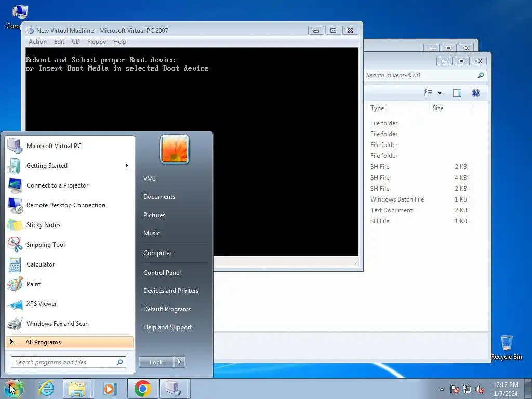Screen dimensions: 532x399
Task: Open the clock showing 12:12 PM
Action: click(x=506, y=389)
